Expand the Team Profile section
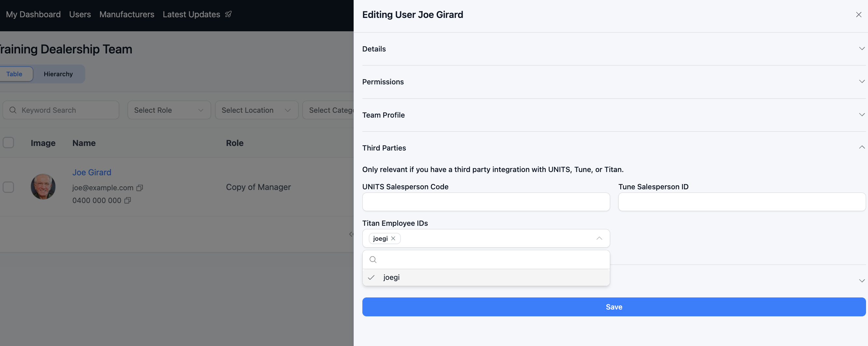This screenshot has width=868, height=346. click(x=614, y=115)
